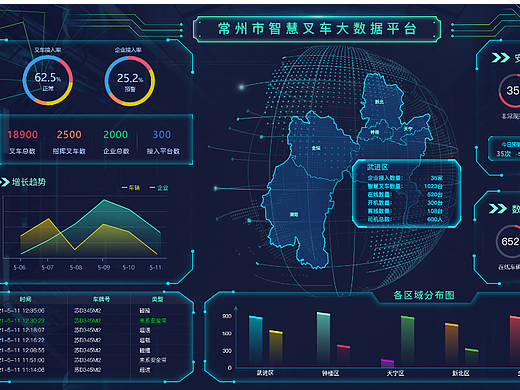This screenshot has height=390, width=520.
Task: Click the magenta bar for 天宁区
Action: pos(387,363)
